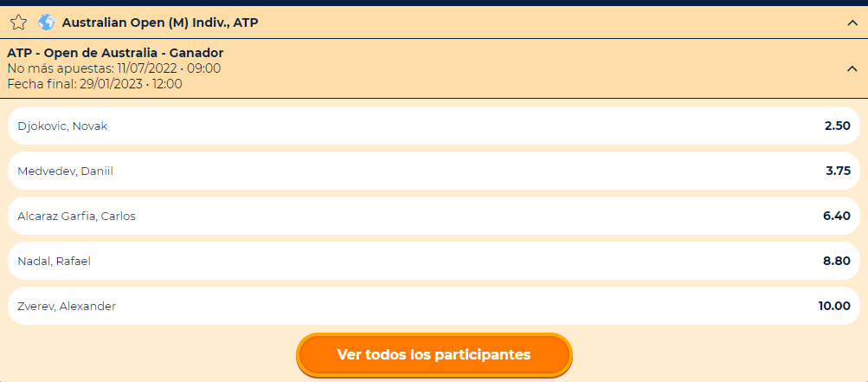The image size is (868, 382).
Task: Select the ATP - Open de Australia - Ganador heading
Action: click(x=115, y=53)
